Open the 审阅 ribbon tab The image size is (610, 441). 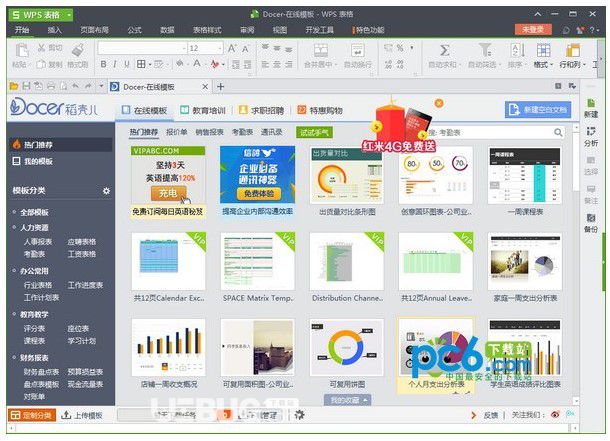[x=247, y=30]
